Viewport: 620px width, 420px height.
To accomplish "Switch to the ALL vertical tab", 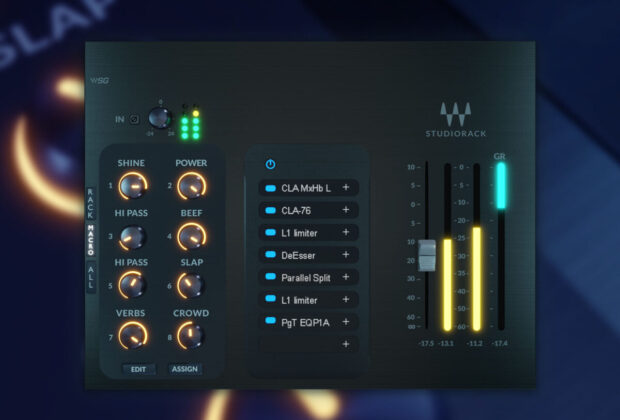I will click(x=91, y=277).
